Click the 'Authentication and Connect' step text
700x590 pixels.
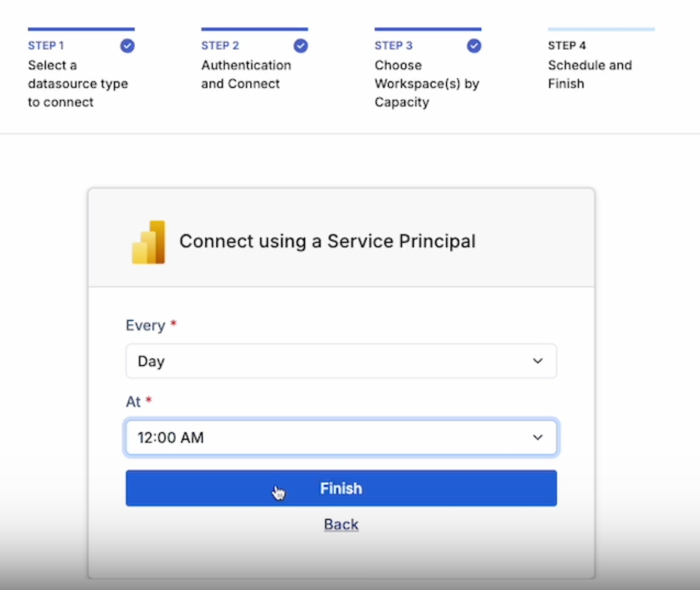(x=246, y=74)
